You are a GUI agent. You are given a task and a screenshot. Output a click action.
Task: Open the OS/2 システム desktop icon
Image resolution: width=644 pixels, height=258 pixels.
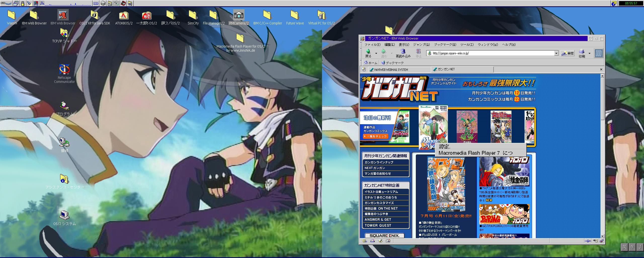64,218
